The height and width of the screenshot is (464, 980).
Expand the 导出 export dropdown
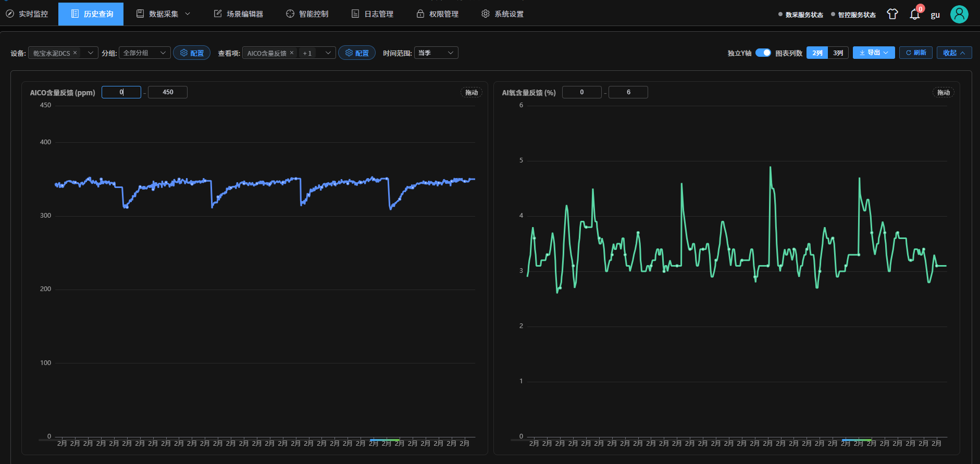coord(874,53)
